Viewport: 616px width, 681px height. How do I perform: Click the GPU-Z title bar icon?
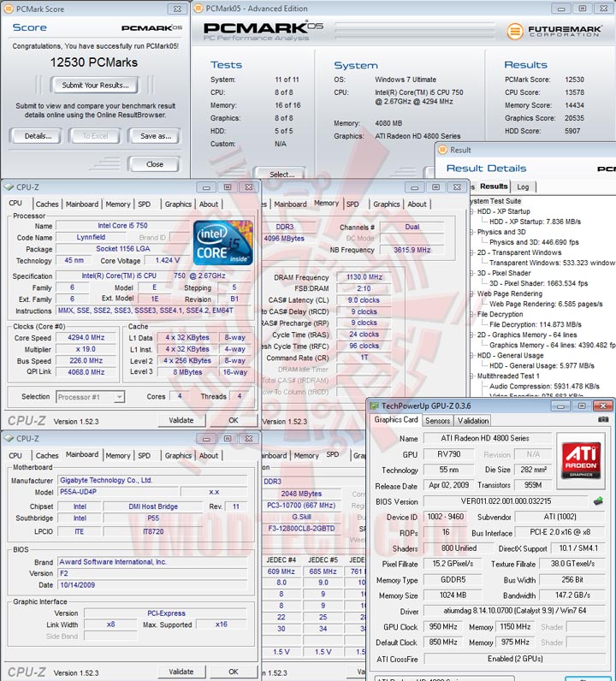(x=374, y=406)
